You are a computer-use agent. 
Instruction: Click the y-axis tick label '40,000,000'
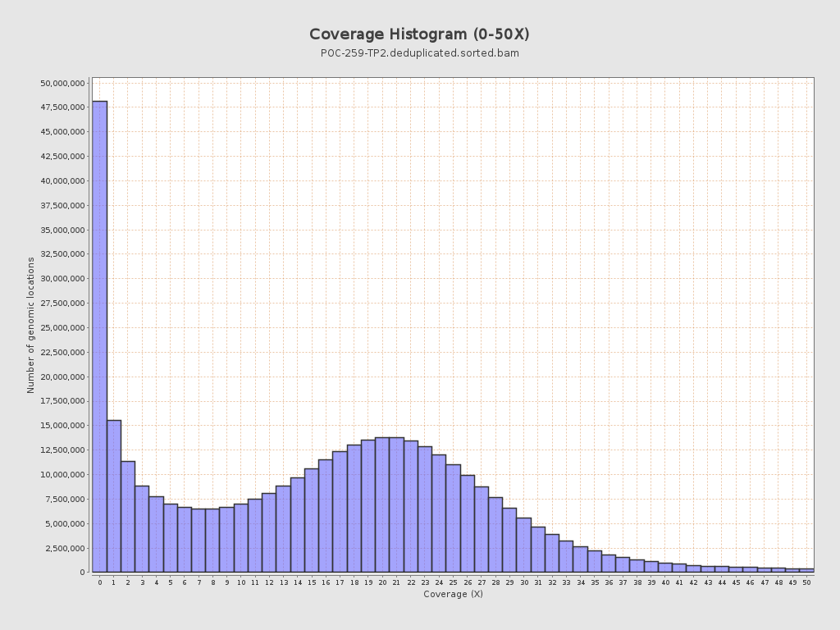[x=62, y=181]
